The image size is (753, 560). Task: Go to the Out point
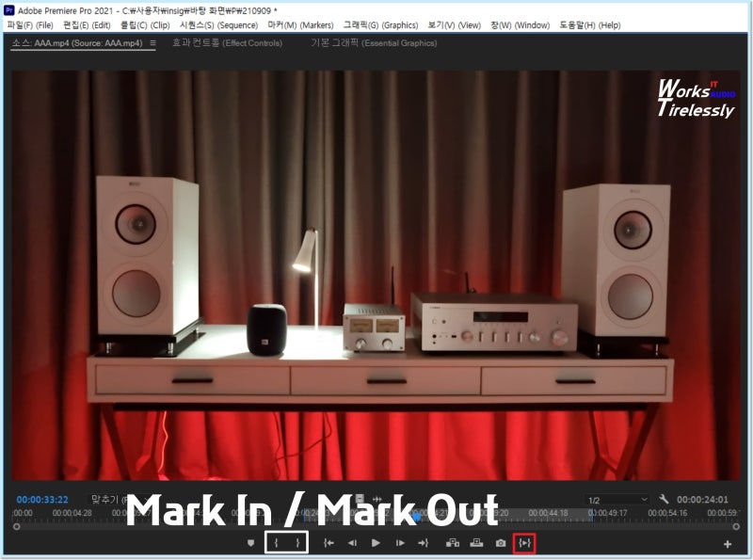(x=423, y=543)
